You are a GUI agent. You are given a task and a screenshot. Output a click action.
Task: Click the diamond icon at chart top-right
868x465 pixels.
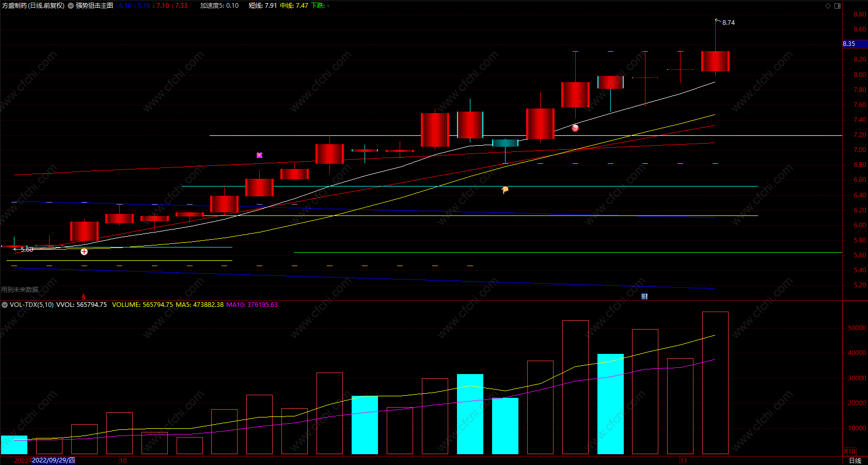[x=828, y=6]
